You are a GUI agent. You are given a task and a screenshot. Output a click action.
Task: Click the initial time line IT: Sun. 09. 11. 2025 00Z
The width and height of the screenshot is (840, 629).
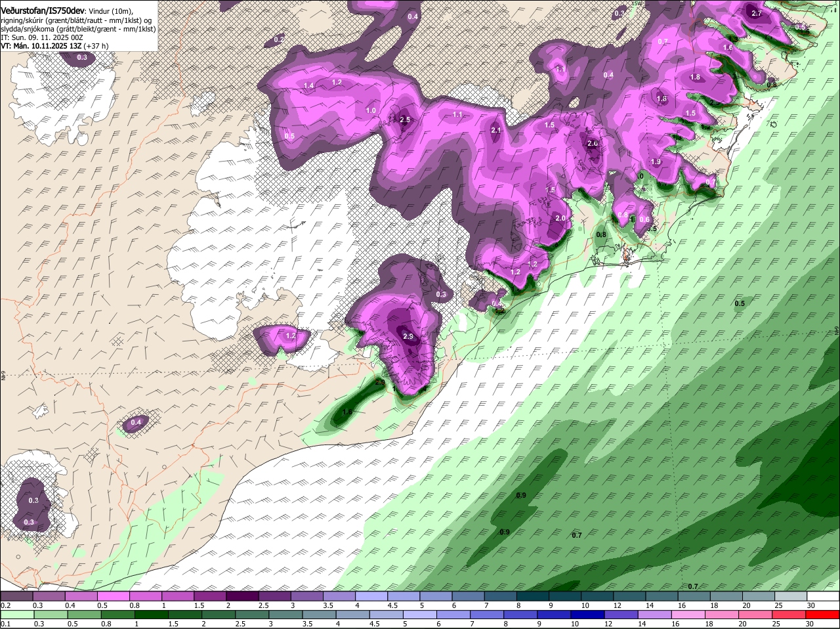pyautogui.click(x=42, y=37)
